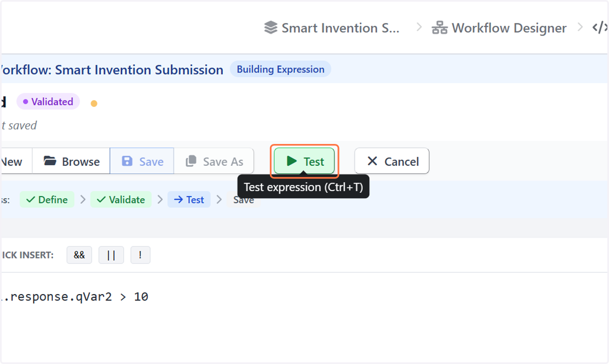Click the Workflow: Smart Invention Submission title
Viewport: 609px width, 364px height.
point(112,70)
